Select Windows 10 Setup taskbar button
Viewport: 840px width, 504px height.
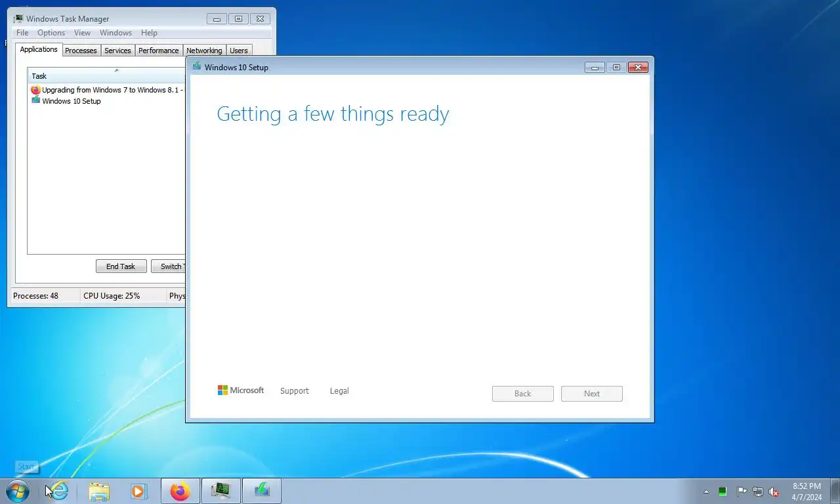[x=262, y=491]
